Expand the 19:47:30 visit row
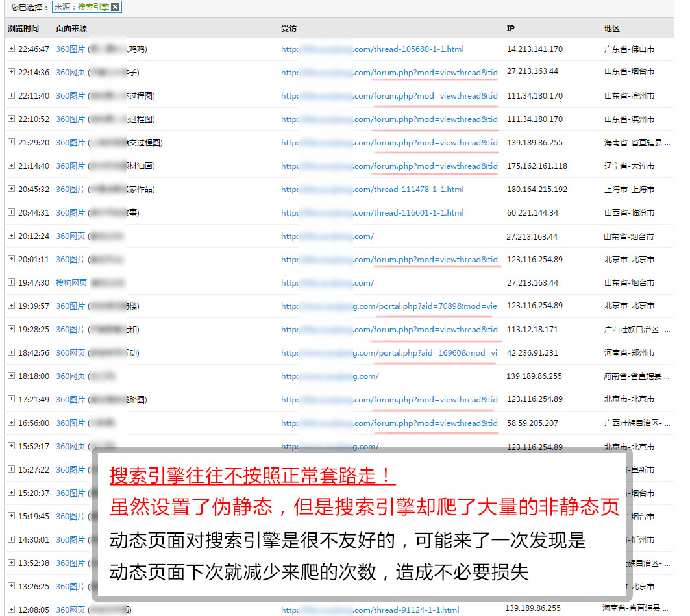690x616 pixels. tap(12, 282)
